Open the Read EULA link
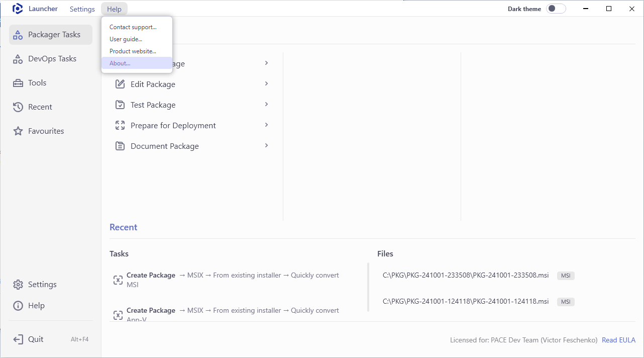The height and width of the screenshot is (358, 644). coord(618,340)
